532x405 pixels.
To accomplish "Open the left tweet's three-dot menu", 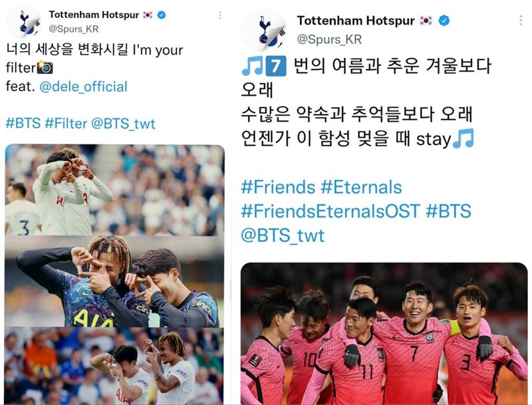I will (x=220, y=15).
